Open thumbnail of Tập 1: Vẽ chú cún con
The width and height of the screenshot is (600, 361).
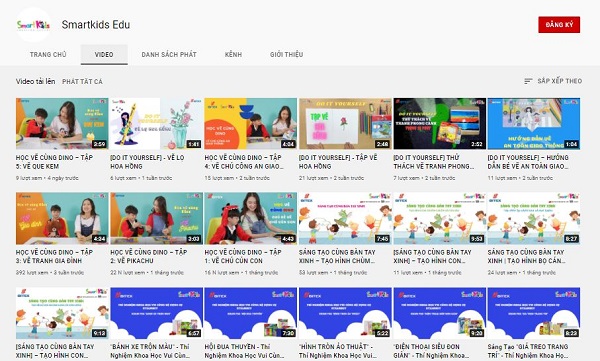251,218
